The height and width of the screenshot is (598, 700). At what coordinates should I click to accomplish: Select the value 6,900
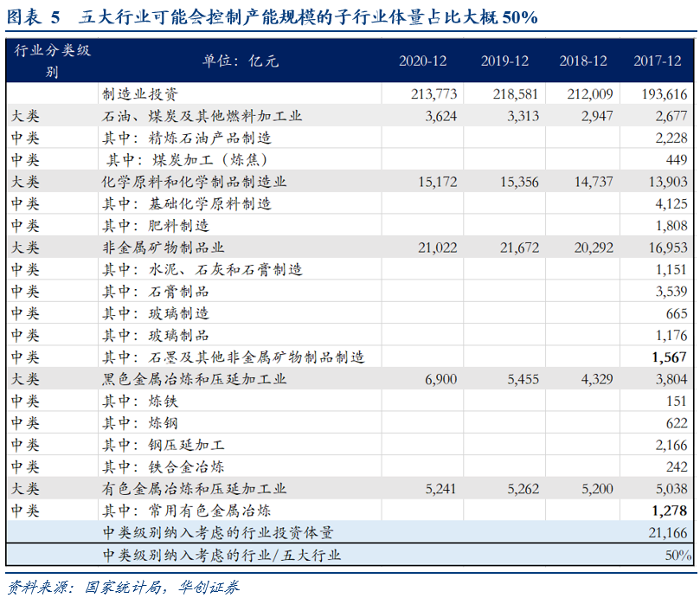pos(441,379)
